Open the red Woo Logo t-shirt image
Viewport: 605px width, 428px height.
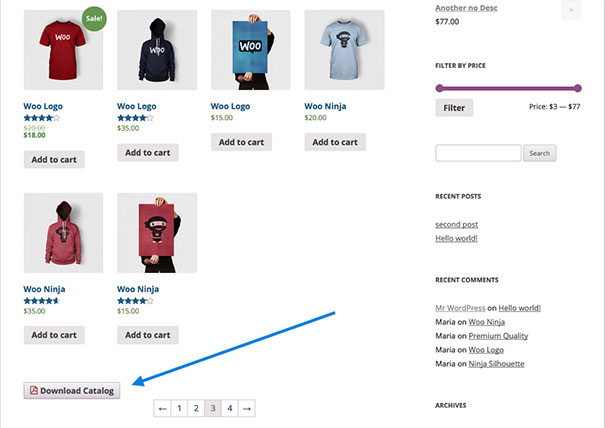(x=63, y=50)
